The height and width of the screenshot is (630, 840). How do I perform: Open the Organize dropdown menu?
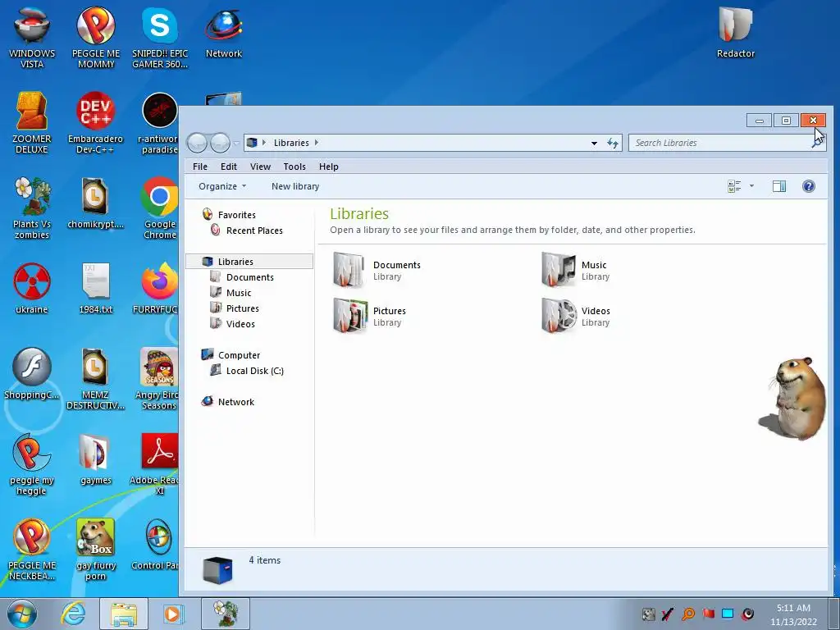click(221, 186)
